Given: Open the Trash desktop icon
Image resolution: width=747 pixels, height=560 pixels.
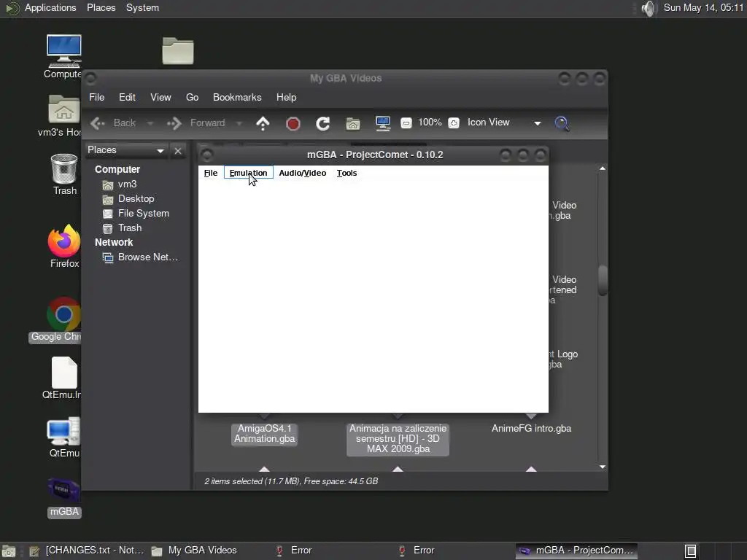Looking at the screenshot, I should (64, 174).
